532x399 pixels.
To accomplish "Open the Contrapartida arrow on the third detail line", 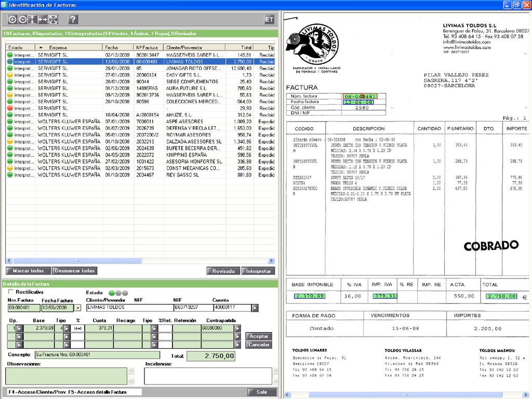I will (x=237, y=345).
